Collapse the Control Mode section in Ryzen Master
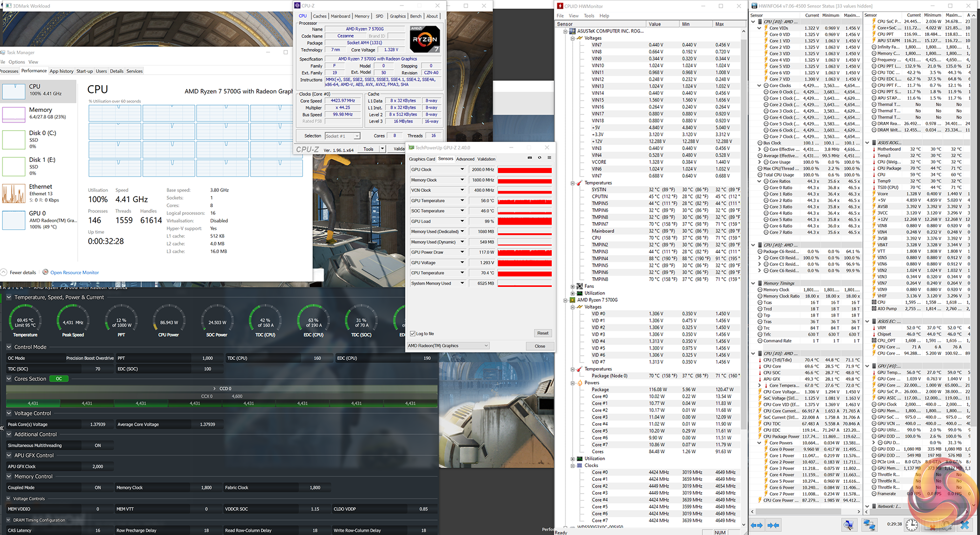 (x=9, y=347)
